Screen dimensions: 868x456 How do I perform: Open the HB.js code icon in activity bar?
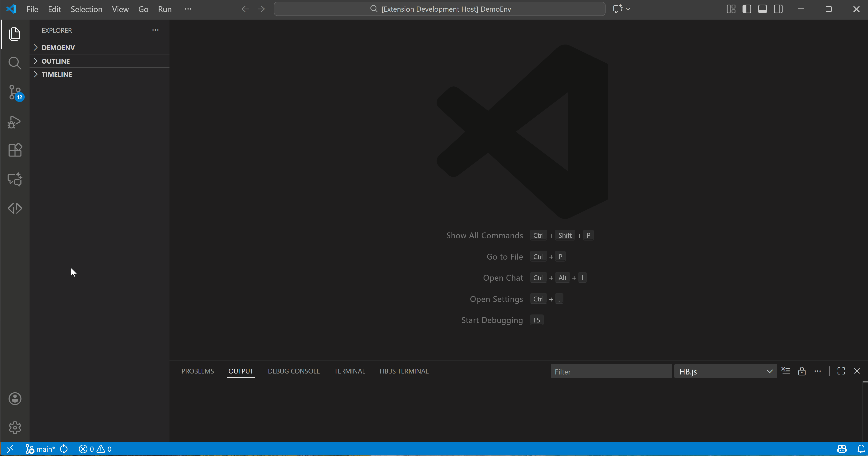[15, 208]
